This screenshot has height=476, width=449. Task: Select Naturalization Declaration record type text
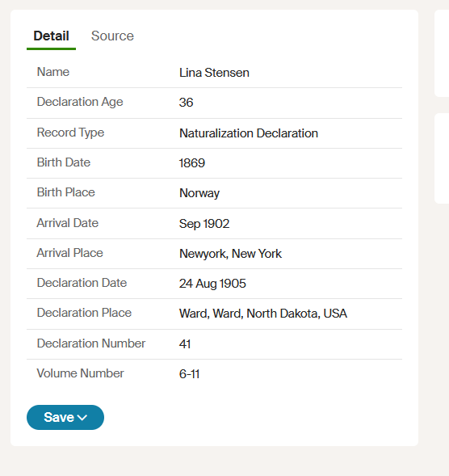point(249,133)
